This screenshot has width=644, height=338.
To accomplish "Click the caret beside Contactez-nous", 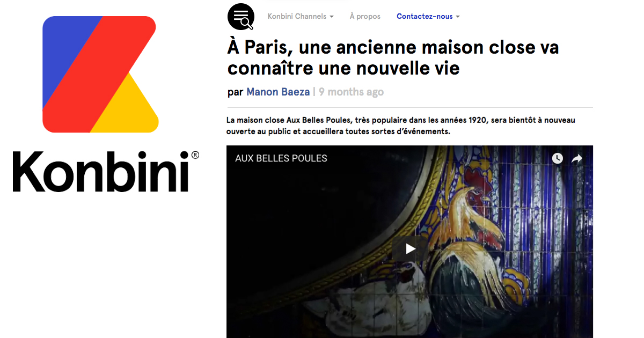I will click(x=458, y=17).
